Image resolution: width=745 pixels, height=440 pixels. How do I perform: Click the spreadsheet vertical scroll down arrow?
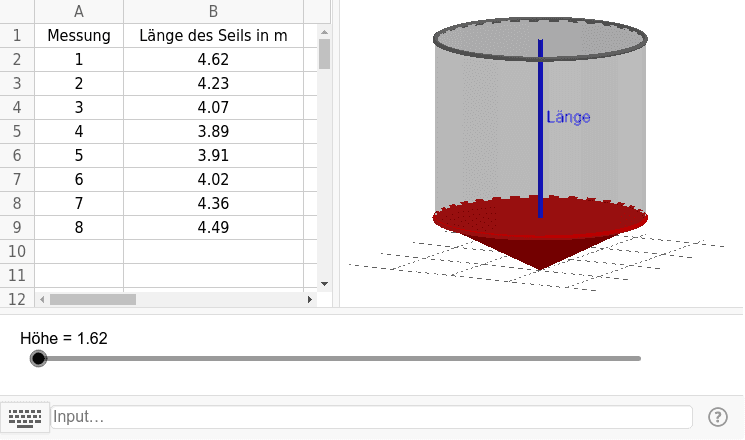[x=325, y=284]
